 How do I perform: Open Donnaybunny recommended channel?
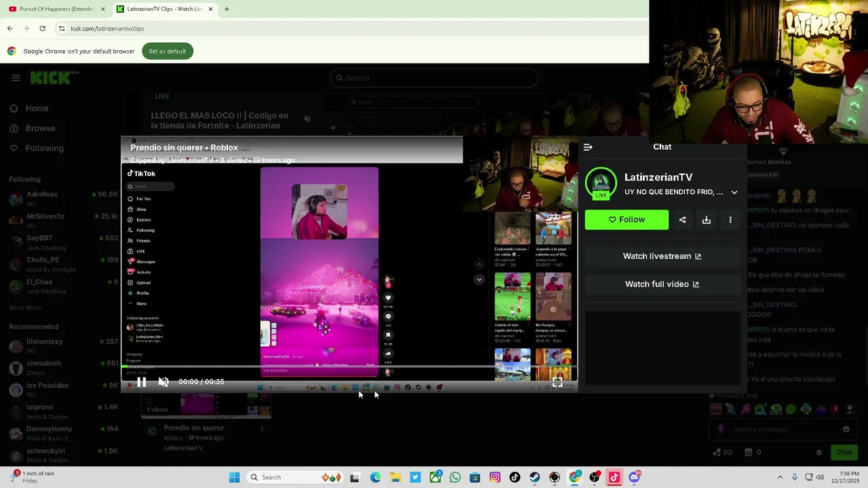[63, 432]
